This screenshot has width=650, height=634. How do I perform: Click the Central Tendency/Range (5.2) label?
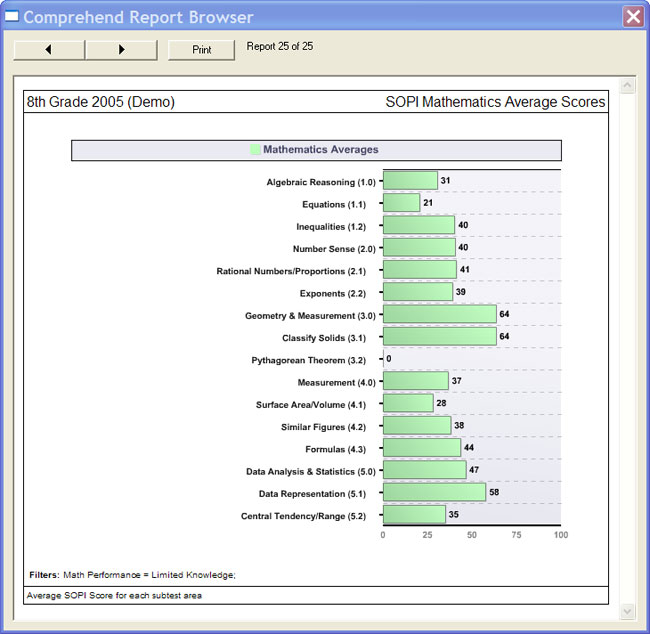click(303, 516)
